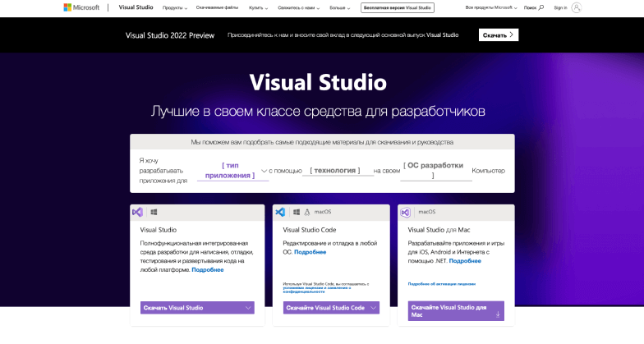Click the search magnifier icon

(540, 7)
